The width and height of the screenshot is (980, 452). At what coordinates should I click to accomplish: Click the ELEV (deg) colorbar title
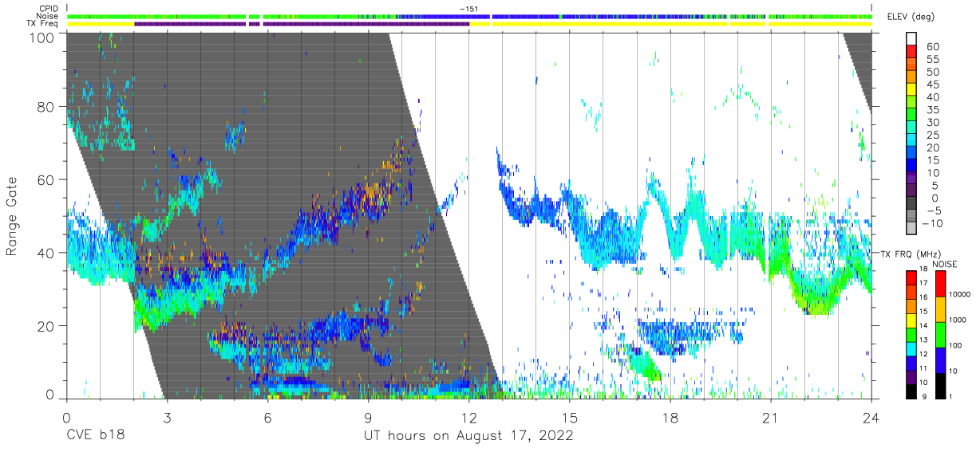click(911, 17)
